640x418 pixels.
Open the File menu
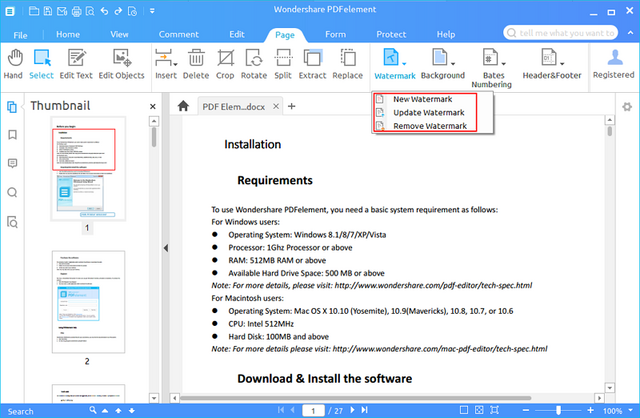point(20,35)
